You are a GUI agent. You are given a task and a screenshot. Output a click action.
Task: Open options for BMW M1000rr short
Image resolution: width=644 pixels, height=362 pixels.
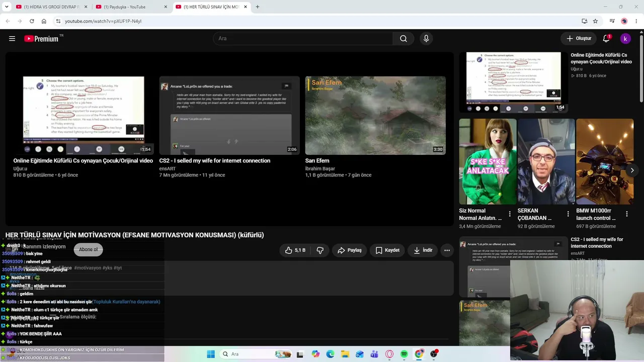pos(626,214)
